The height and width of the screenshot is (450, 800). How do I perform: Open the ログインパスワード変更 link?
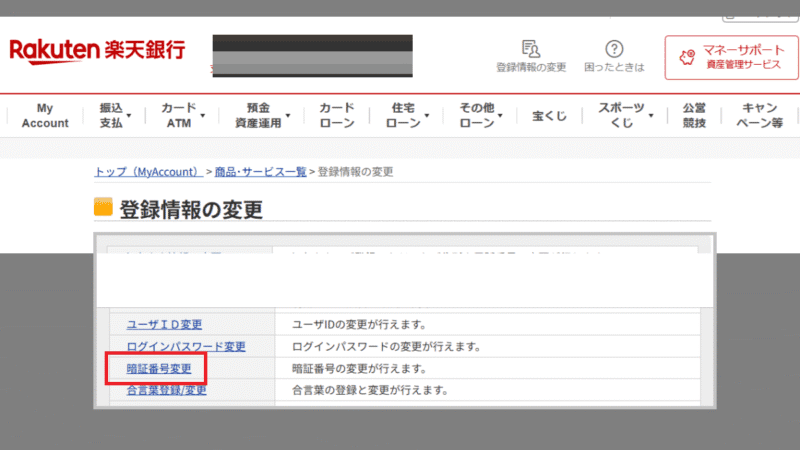[x=185, y=347]
